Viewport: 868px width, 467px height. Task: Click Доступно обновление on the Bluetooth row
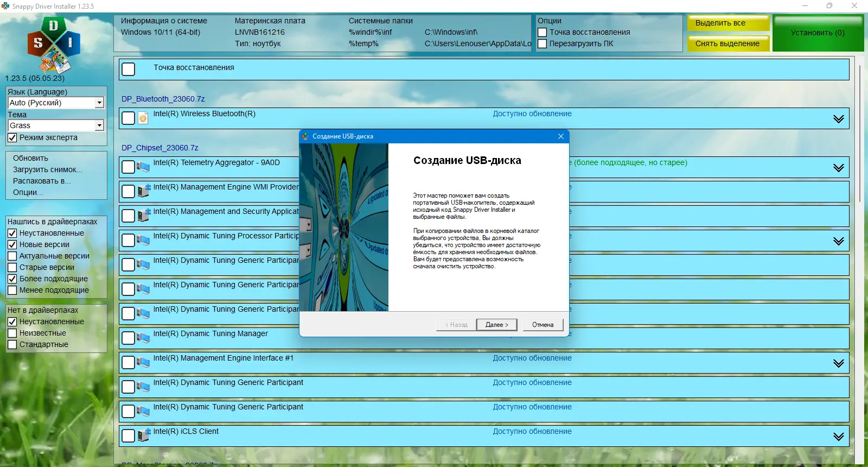(532, 113)
